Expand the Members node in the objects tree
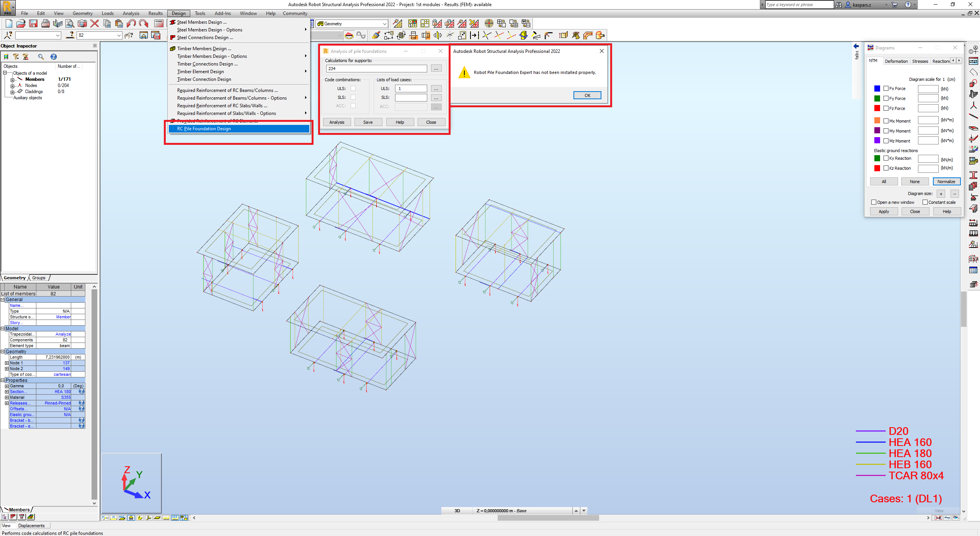 [x=13, y=79]
